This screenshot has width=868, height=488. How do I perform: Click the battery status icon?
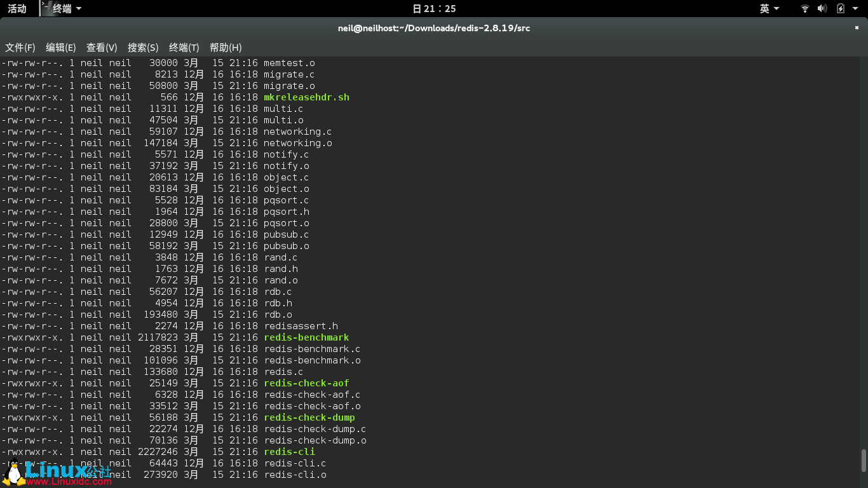click(841, 8)
